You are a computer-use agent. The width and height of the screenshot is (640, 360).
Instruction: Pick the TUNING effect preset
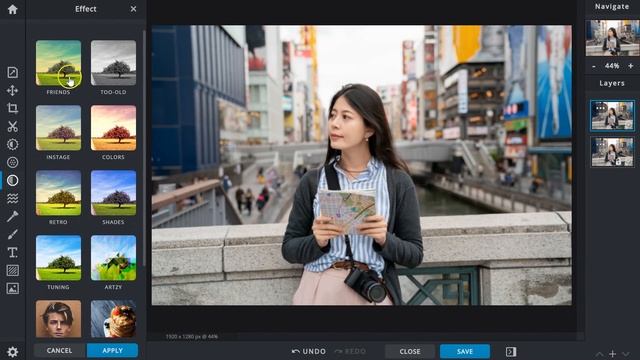click(58, 258)
